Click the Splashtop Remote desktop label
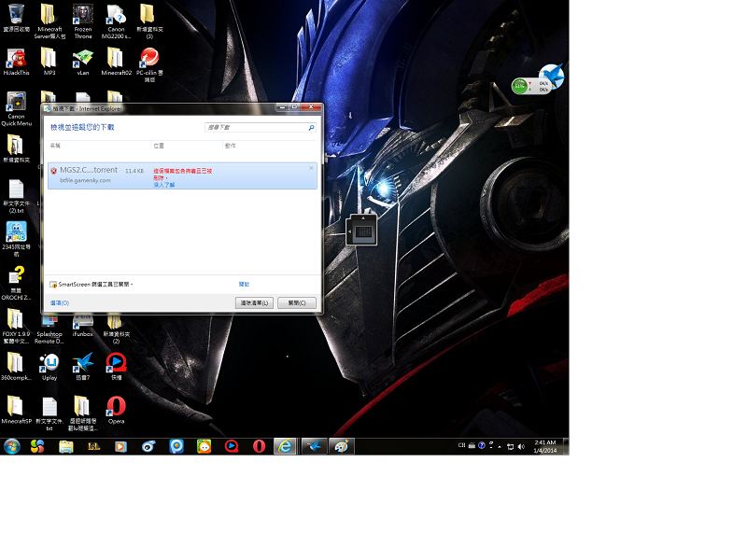This screenshot has height=560, width=747. [49, 338]
